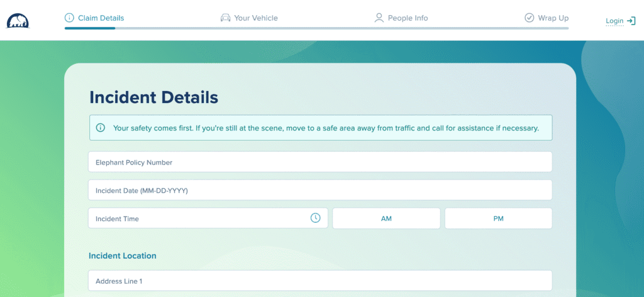Open the Wrap Up step tab
The height and width of the screenshot is (297, 644).
547,18
